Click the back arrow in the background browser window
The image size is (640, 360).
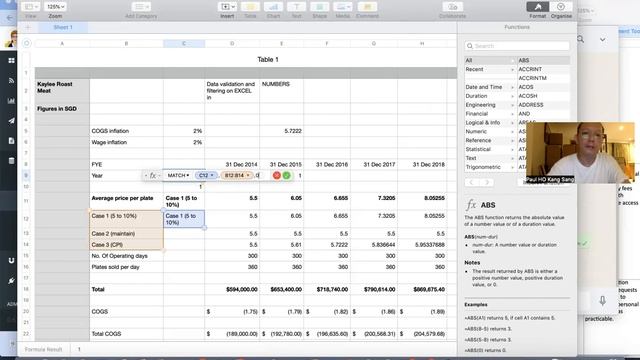(10, 18)
